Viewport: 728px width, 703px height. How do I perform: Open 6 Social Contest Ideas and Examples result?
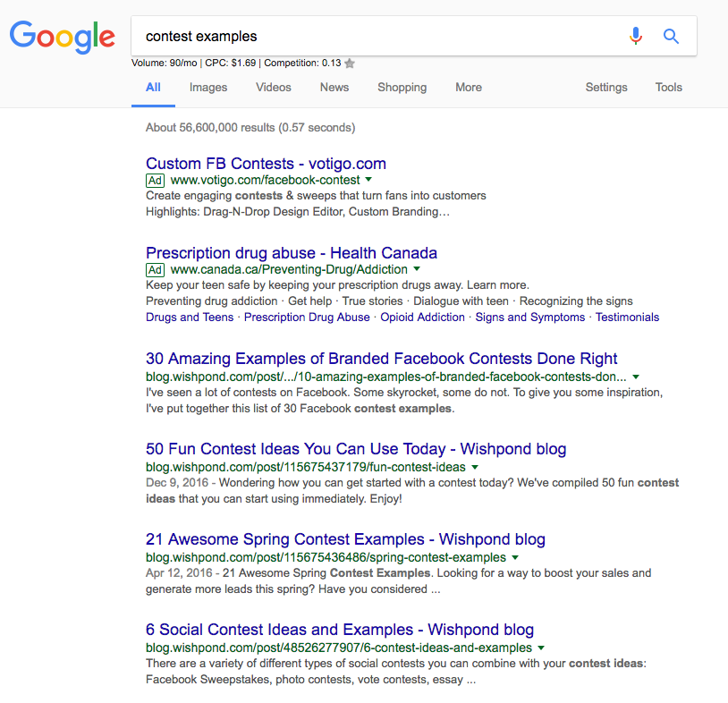339,630
